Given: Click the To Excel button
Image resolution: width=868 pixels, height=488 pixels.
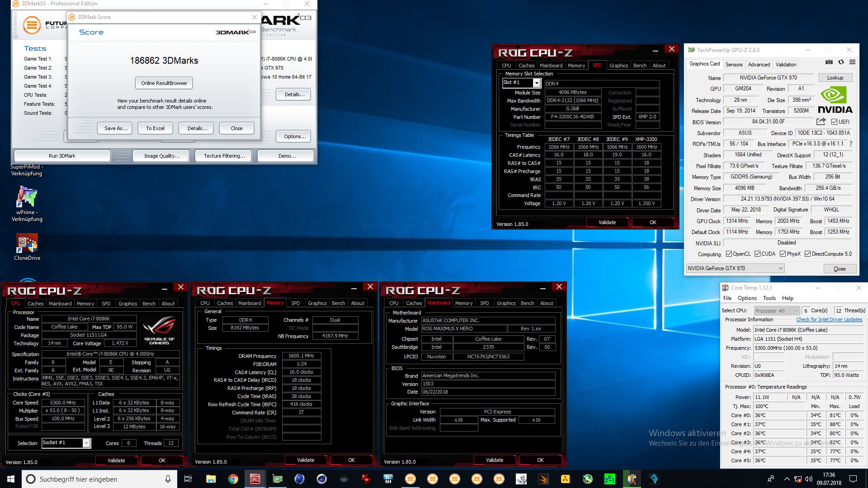Looking at the screenshot, I should click(155, 128).
